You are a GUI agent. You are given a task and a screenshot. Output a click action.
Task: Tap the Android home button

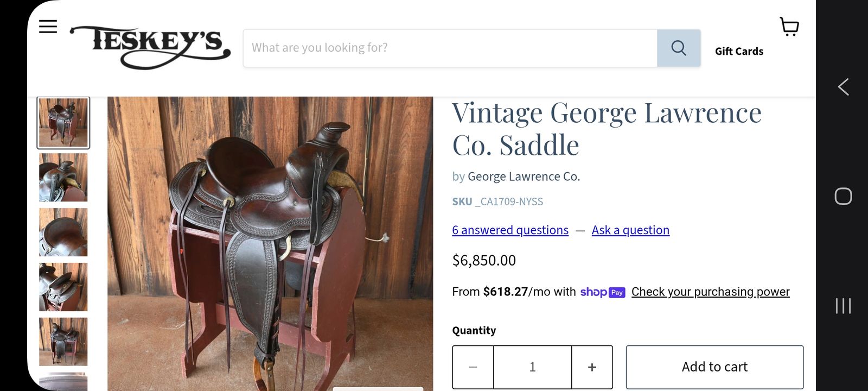[x=843, y=196]
